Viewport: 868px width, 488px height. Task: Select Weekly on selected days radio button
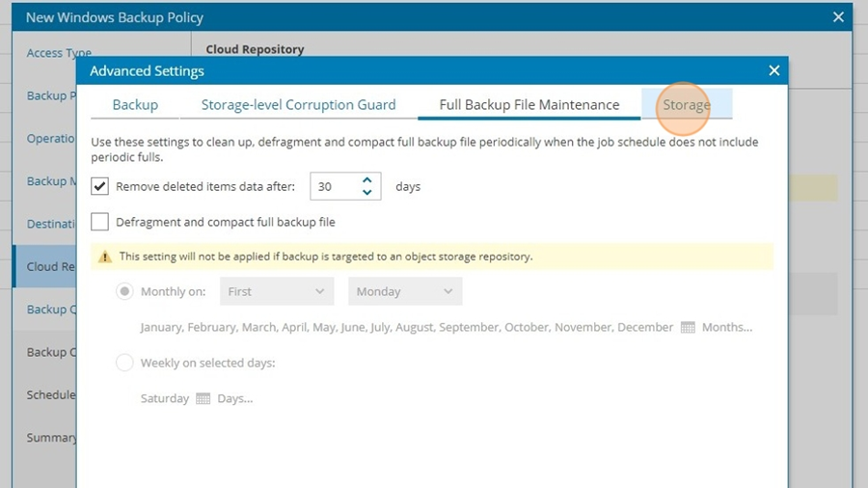tap(124, 363)
